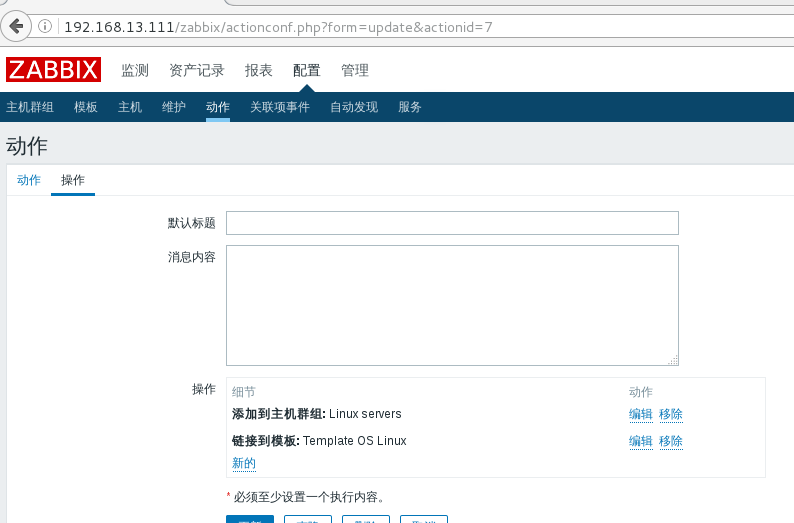Switch to the 操作 form tab
This screenshot has width=794, height=523.
point(72,180)
